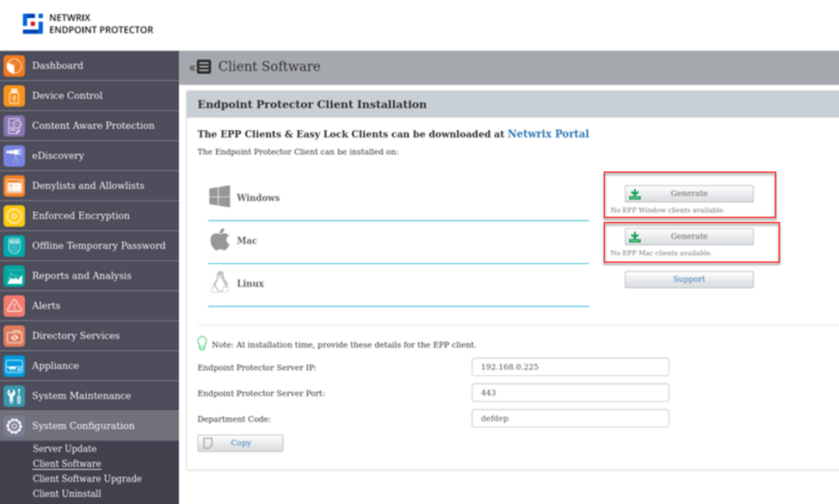Click the System Maintenance tools icon

click(x=15, y=396)
